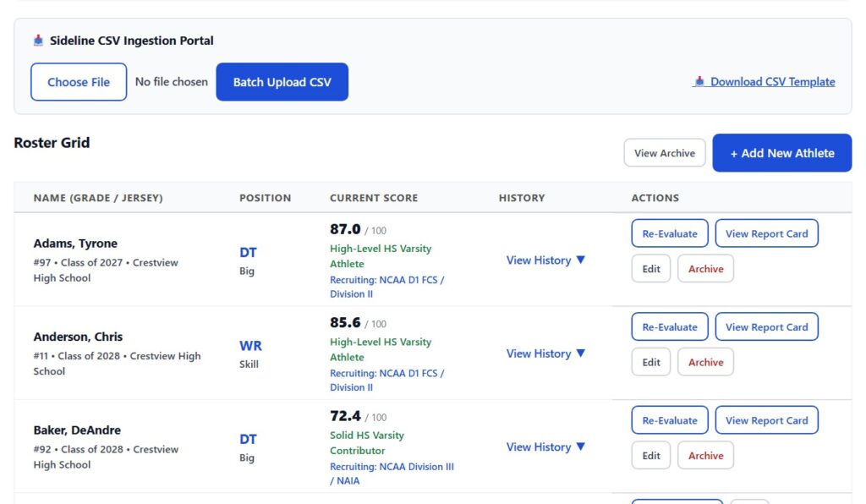
Task: Edit the Chris Anderson record
Action: (x=650, y=362)
